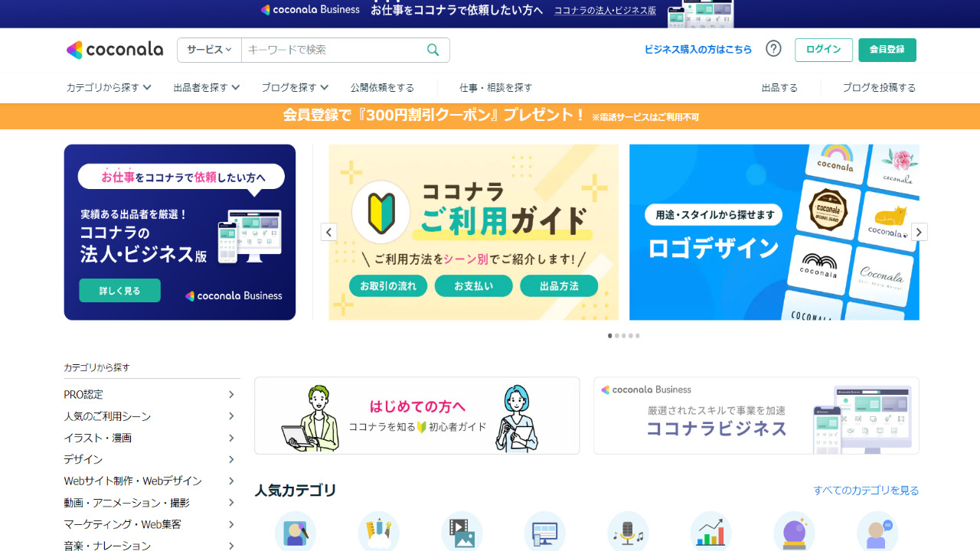The image size is (980, 551).
Task: Open the crystal ball fortune category icon
Action: [795, 531]
